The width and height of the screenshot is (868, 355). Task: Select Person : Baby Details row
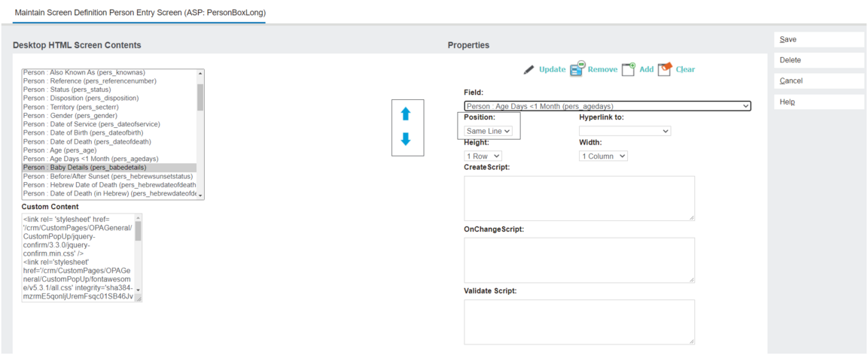tap(109, 167)
